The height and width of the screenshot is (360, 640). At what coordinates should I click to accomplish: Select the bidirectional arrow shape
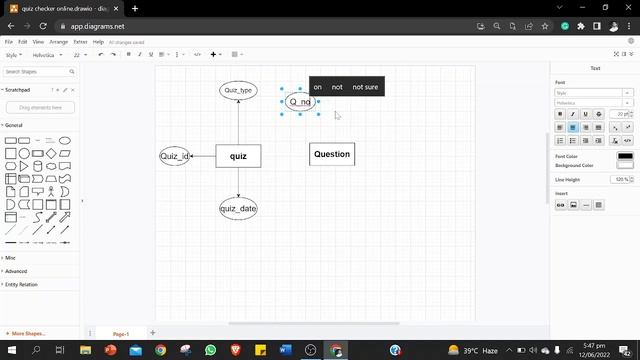(x=51, y=217)
